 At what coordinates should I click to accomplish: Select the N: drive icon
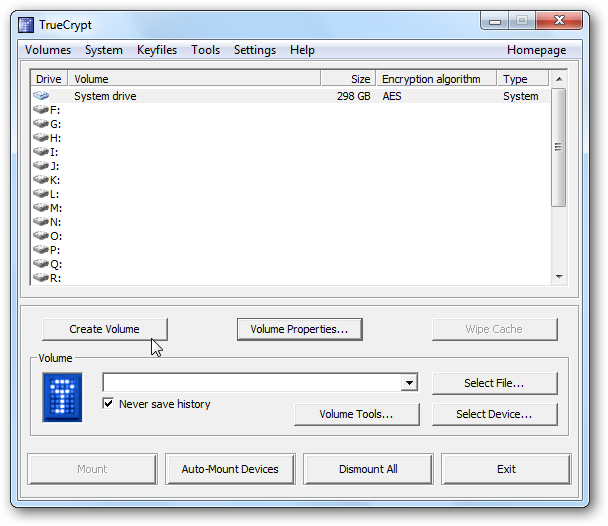pos(41,222)
